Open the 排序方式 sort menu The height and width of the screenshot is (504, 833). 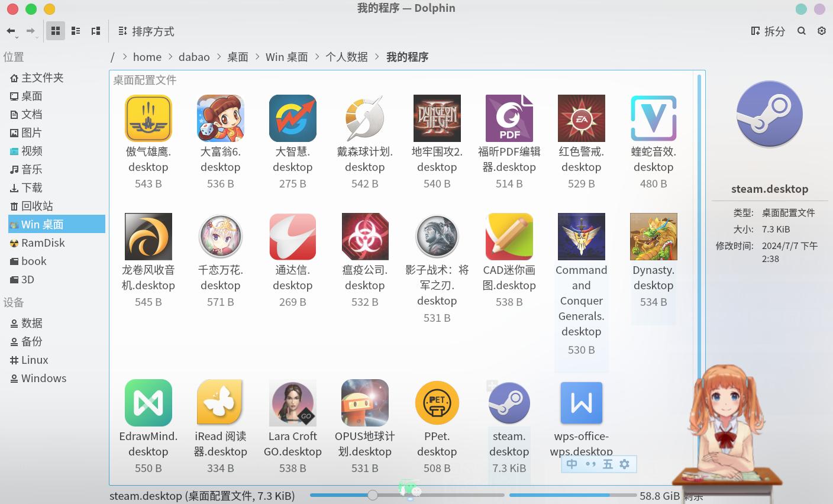click(x=146, y=31)
